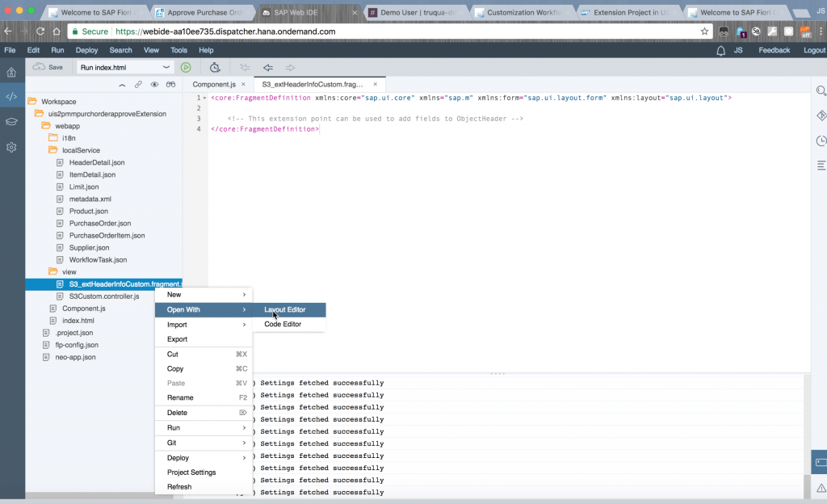827x504 pixels.
Task: Expand the i18n folder
Action: click(52, 137)
